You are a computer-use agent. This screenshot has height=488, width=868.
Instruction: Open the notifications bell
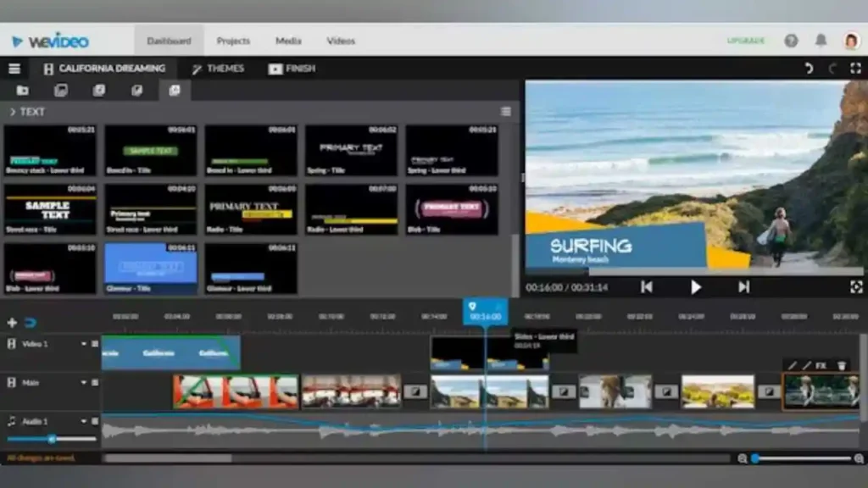(x=821, y=41)
